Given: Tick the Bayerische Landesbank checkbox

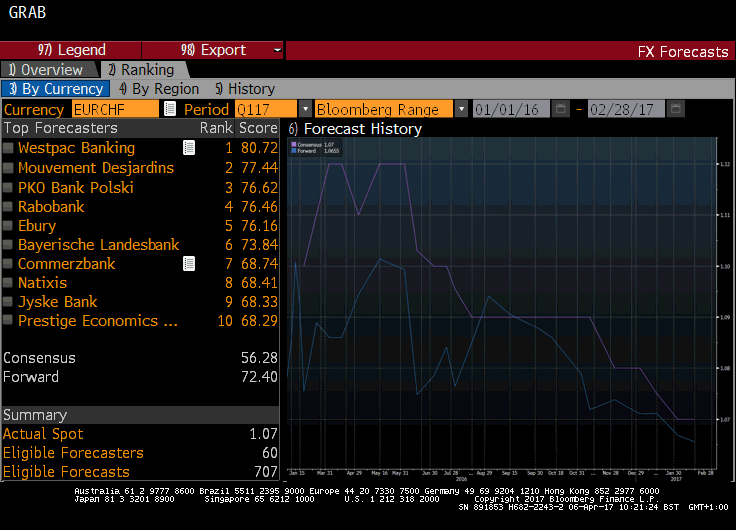Looking at the screenshot, I should coord(8,245).
